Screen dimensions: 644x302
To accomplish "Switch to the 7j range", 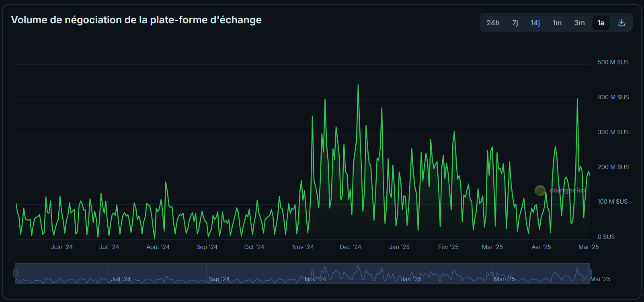I will click(x=515, y=23).
